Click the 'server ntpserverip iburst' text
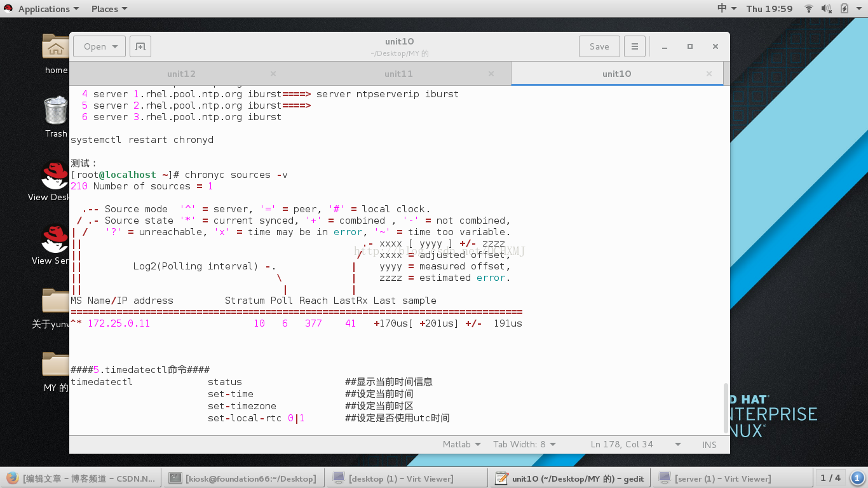The width and height of the screenshot is (868, 488). click(x=388, y=94)
